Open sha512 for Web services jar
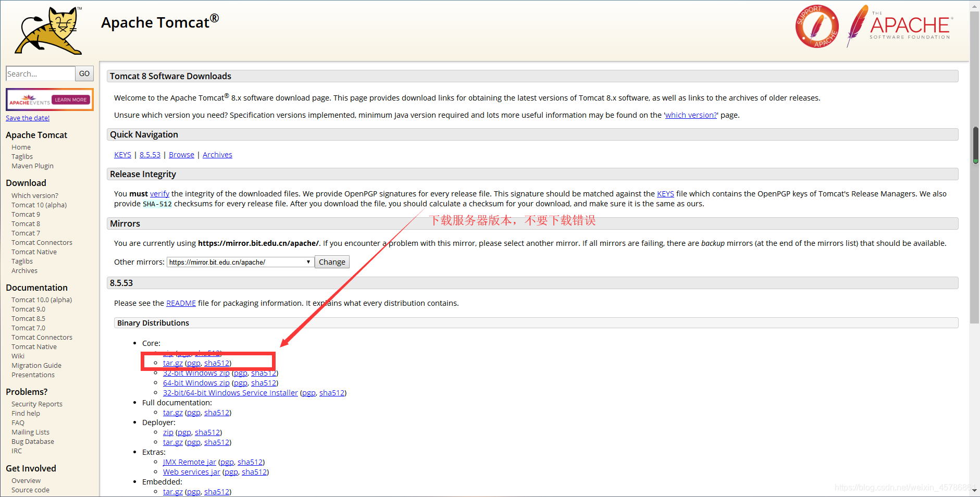Viewport: 980px width, 497px height. click(x=254, y=472)
